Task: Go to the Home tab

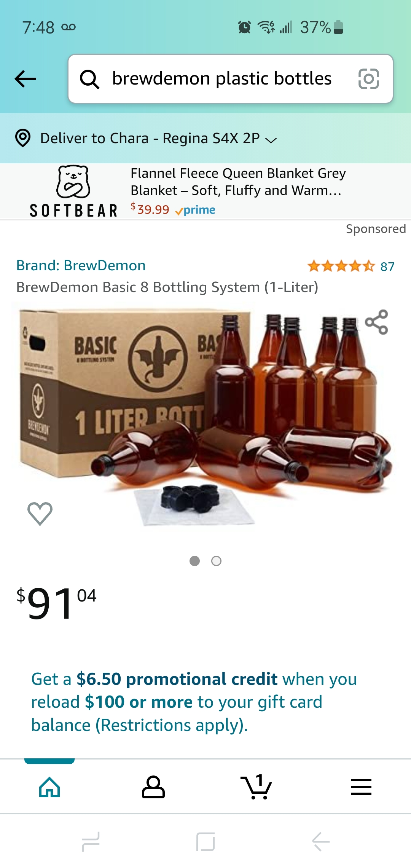Action: pyautogui.click(x=49, y=787)
